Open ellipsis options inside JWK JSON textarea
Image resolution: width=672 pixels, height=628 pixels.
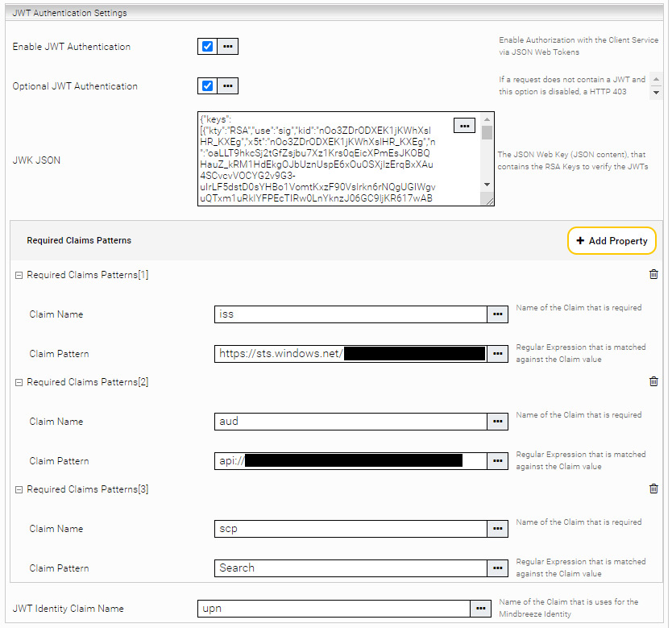point(464,126)
